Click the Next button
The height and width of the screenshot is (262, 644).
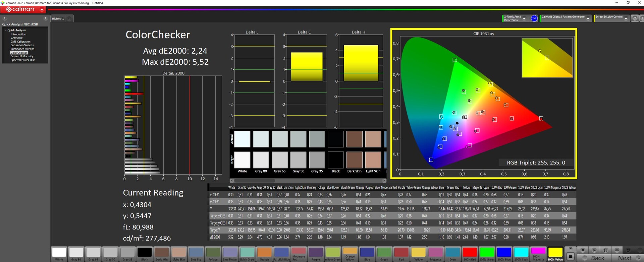[x=625, y=258]
